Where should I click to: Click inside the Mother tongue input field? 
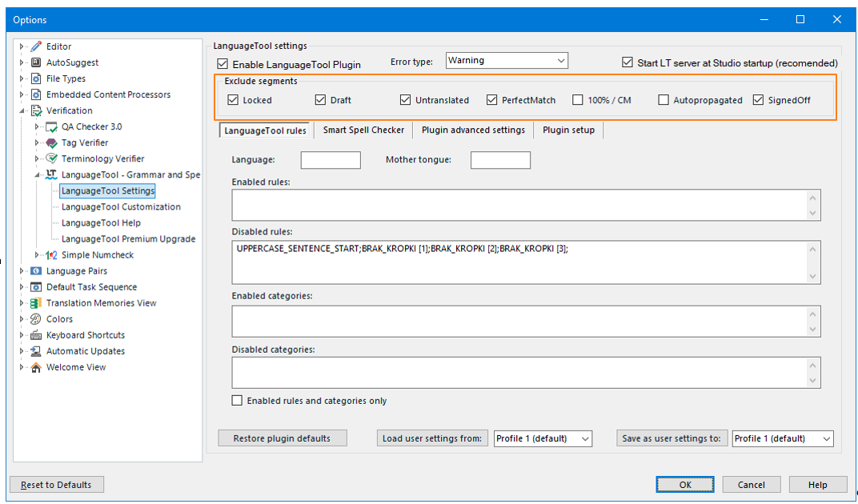[x=500, y=160]
